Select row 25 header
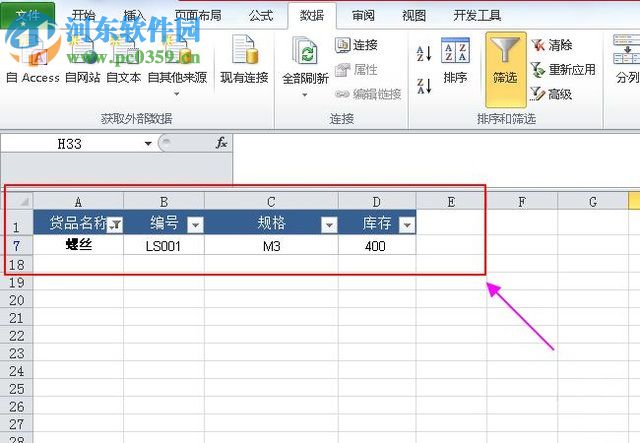This screenshot has width=640, height=443. click(x=16, y=389)
